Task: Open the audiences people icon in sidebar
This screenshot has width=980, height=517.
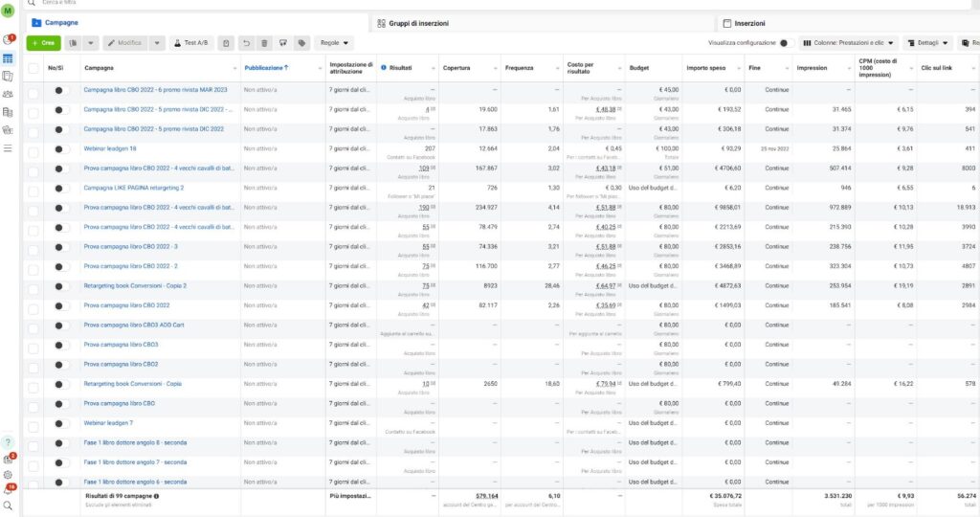Action: (x=8, y=95)
